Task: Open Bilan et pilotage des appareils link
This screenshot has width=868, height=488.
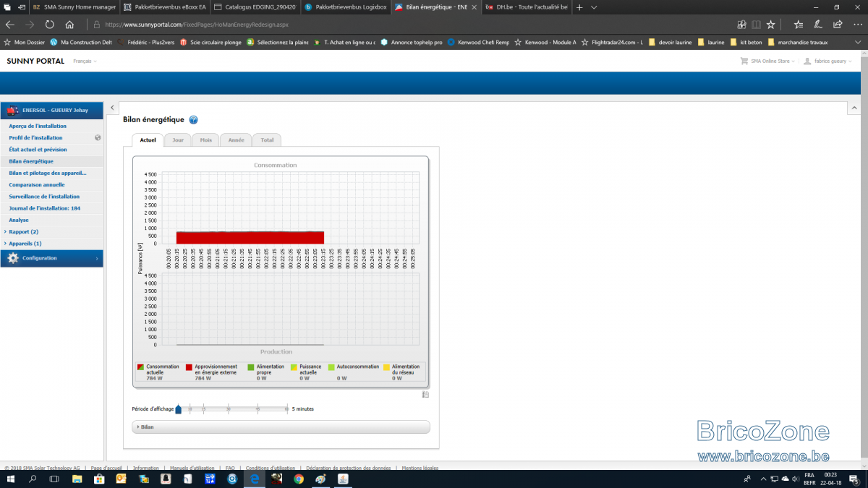Action: coord(48,173)
